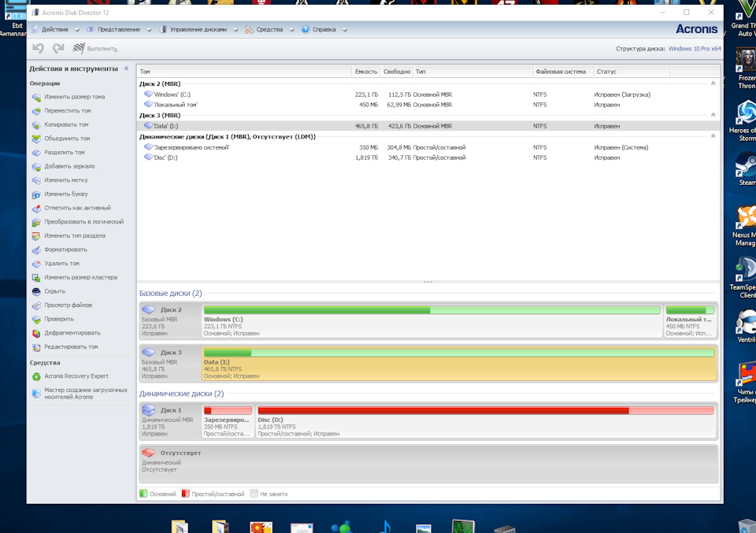The width and height of the screenshot is (756, 533).
Task: Open the Управление дисками menu
Action: tap(198, 29)
